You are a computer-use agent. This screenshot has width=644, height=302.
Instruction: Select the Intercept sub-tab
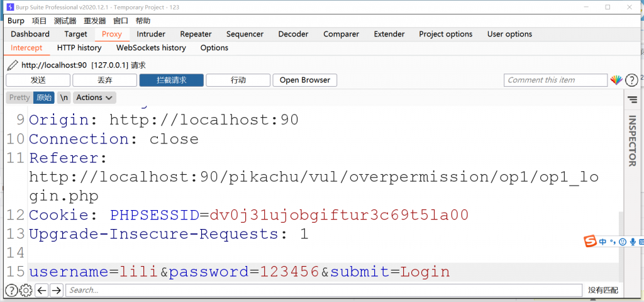click(26, 48)
